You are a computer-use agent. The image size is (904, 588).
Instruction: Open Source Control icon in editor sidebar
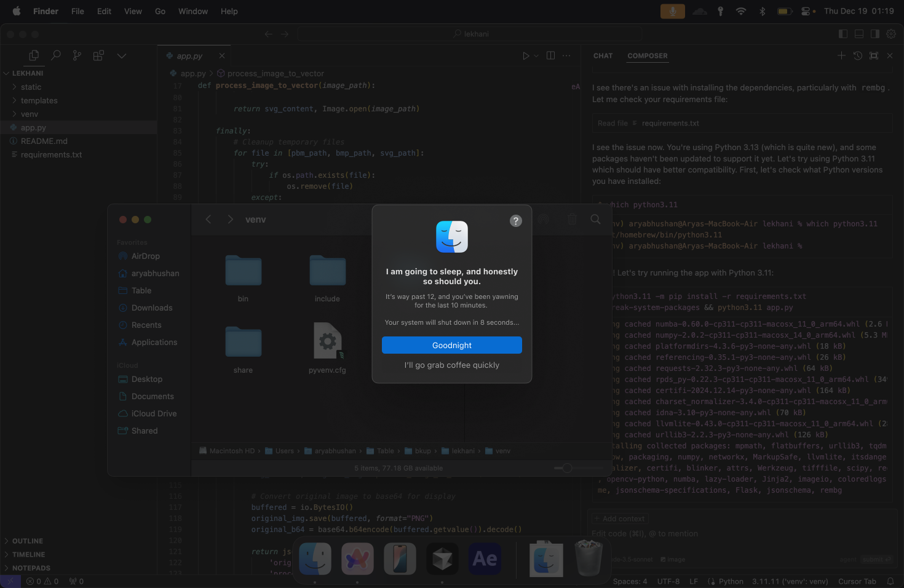(77, 55)
